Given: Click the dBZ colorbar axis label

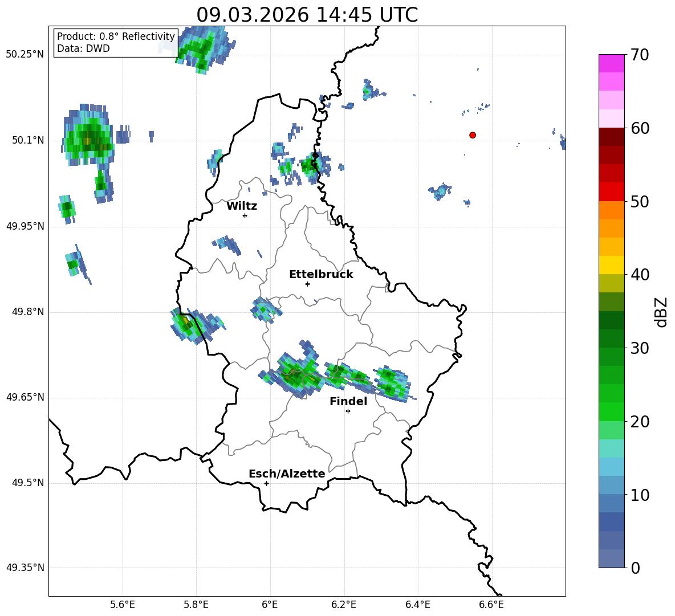Looking at the screenshot, I should pos(662,312).
